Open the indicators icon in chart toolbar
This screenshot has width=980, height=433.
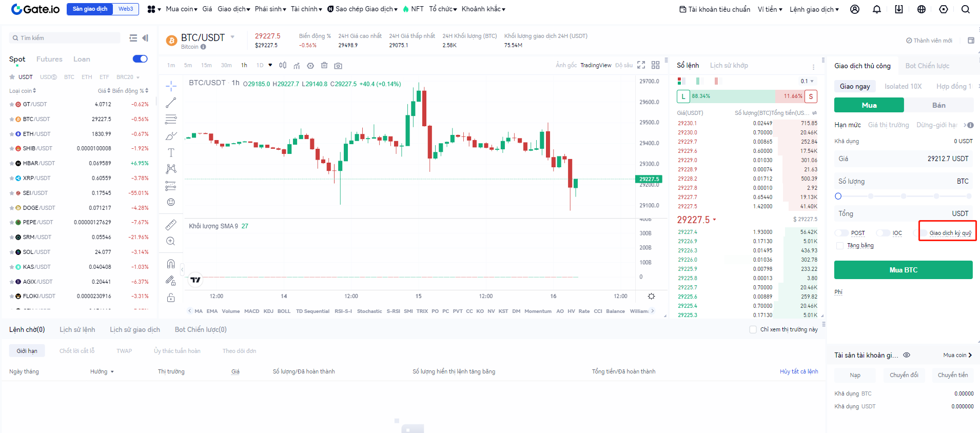297,66
